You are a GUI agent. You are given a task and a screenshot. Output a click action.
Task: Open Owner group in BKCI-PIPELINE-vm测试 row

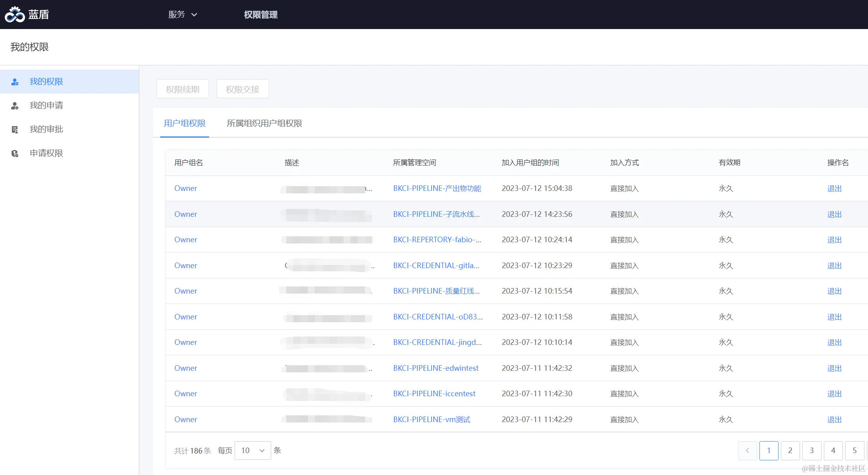coord(185,419)
